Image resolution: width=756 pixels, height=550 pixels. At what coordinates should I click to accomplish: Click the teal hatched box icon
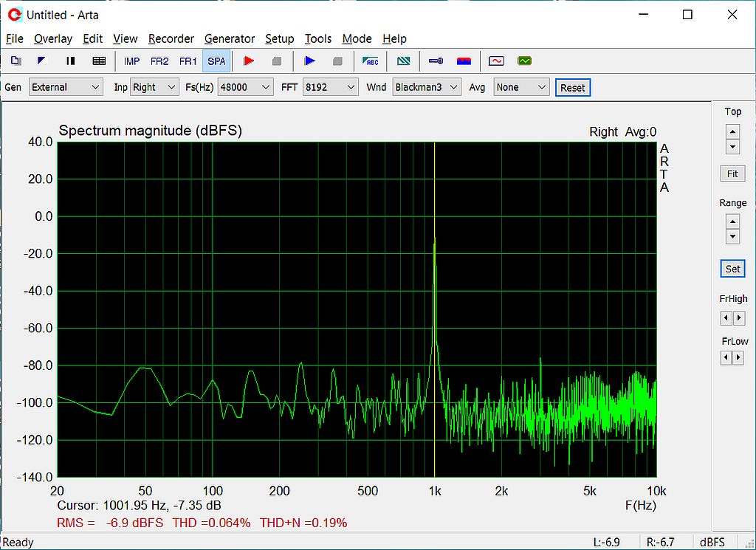coord(404,61)
